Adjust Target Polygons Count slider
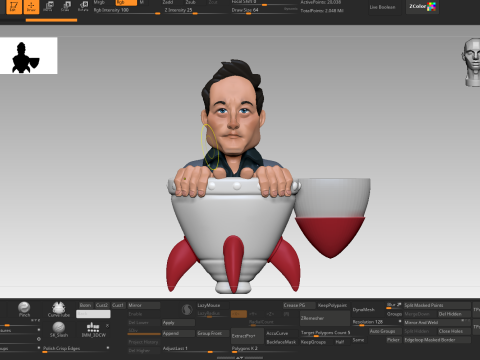 [326, 333]
